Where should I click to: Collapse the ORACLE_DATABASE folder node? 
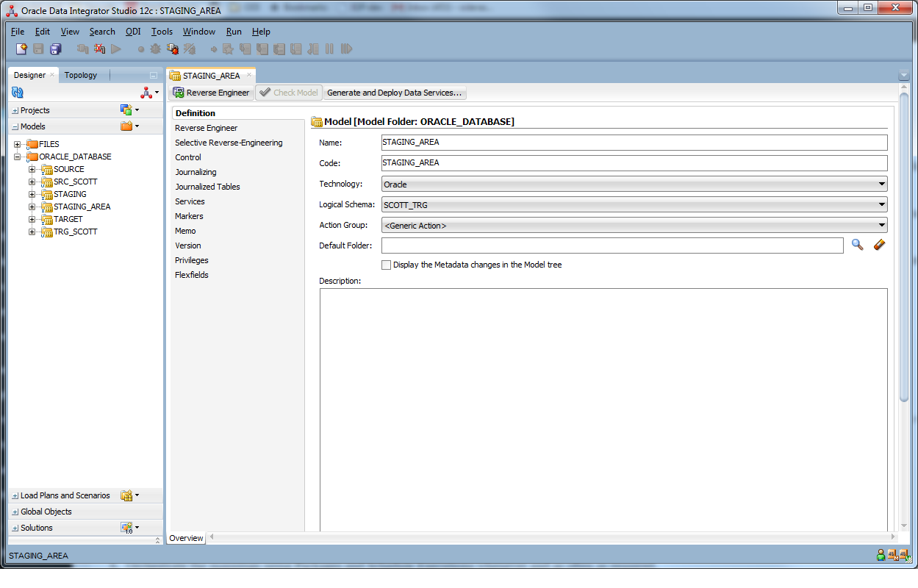point(17,157)
